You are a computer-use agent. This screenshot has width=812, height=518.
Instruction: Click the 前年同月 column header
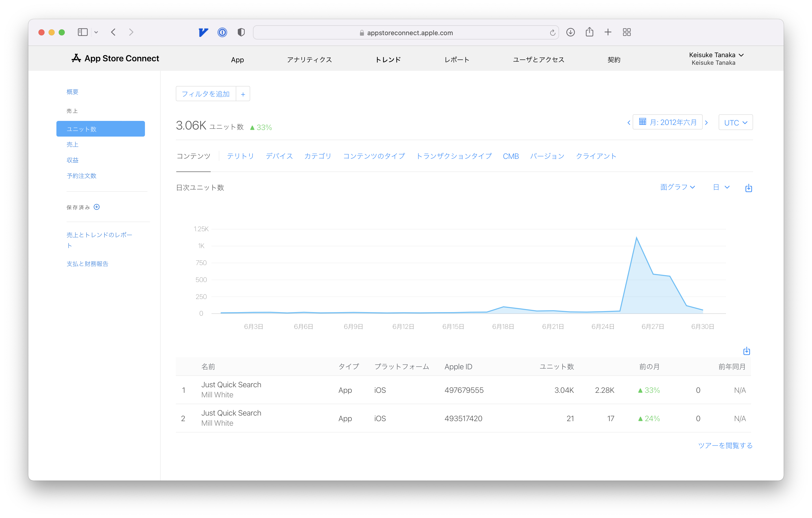pyautogui.click(x=732, y=366)
